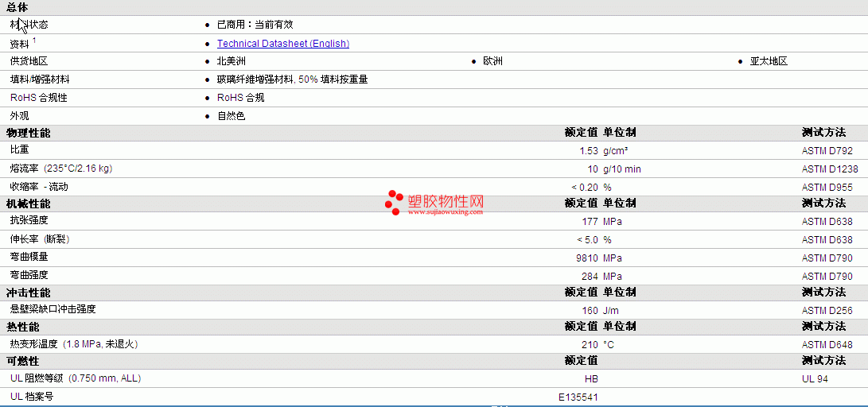
Task: Click the 弯曲强度 property label
Action: point(29,275)
